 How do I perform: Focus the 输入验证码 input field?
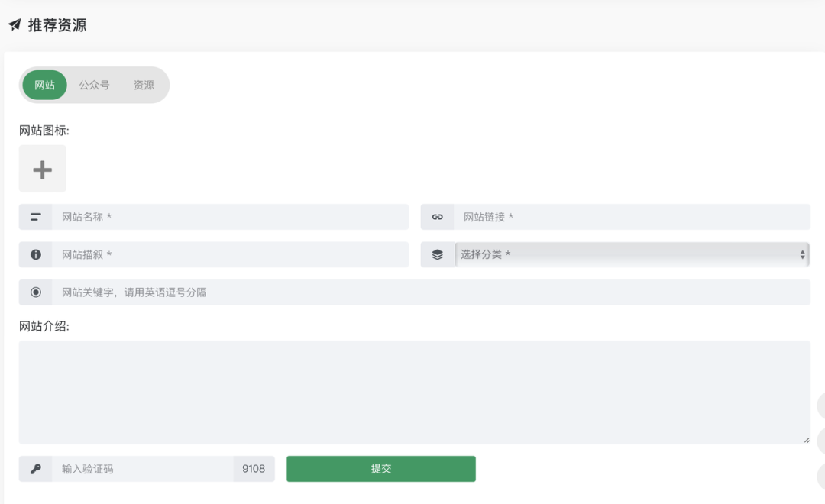[142, 469]
